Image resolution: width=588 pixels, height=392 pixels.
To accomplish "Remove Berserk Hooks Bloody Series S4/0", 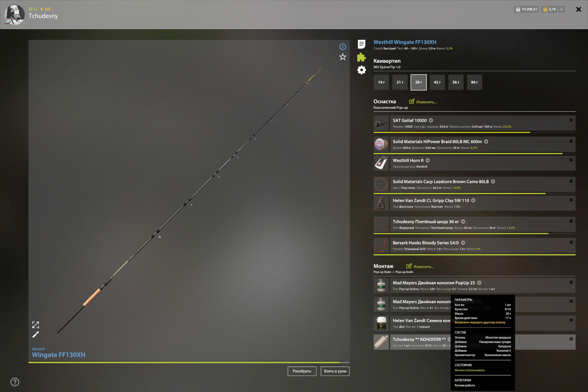I will (x=571, y=243).
